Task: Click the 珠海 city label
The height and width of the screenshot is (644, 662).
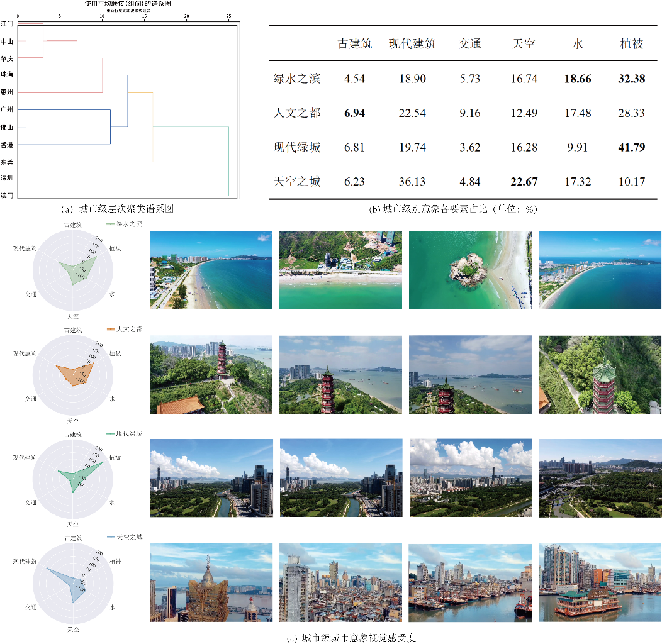Action: (8, 75)
